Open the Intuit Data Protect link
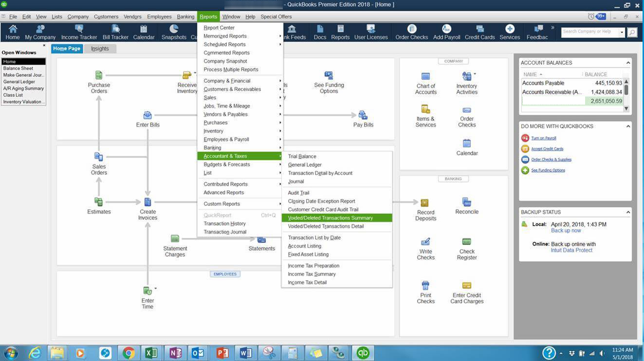Image resolution: width=644 pixels, height=361 pixels. (571, 250)
